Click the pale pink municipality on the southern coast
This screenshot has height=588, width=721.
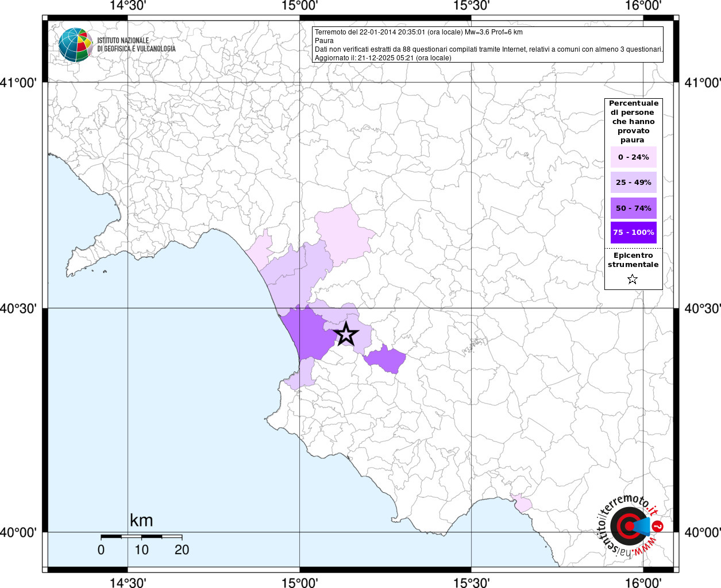pos(522,502)
